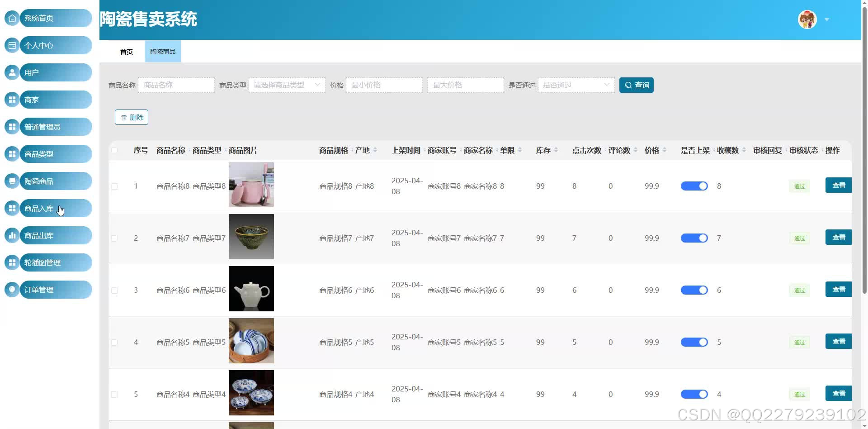The image size is (868, 429).
Task: Click the 查询 search button
Action: tap(637, 85)
